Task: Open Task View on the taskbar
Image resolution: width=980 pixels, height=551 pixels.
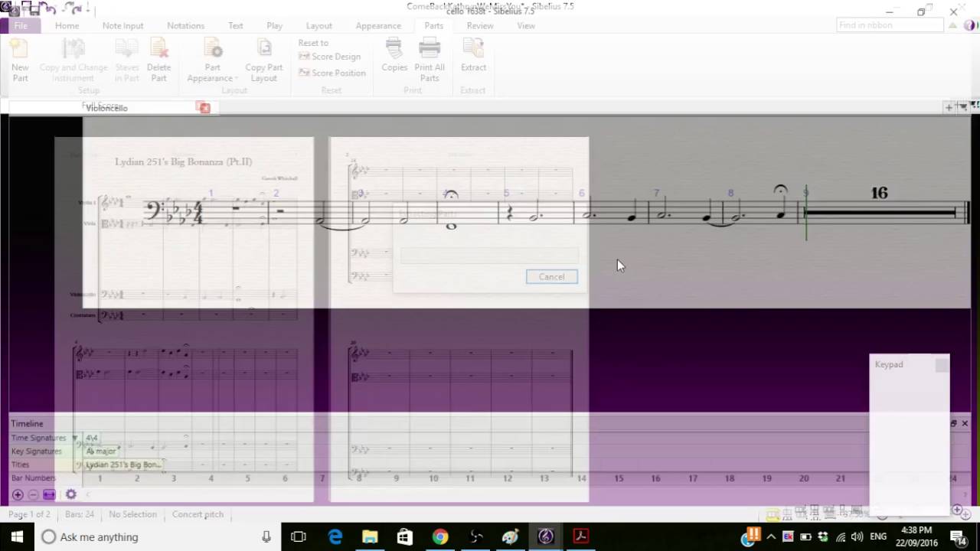Action: [299, 536]
